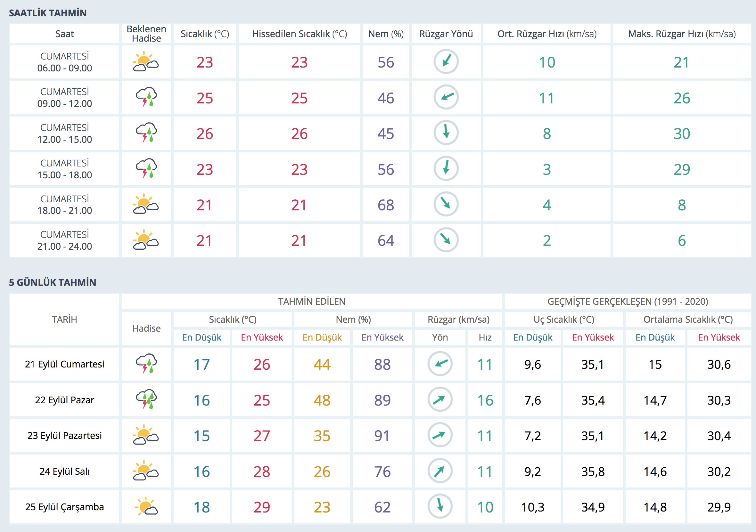This screenshot has height=532, width=756.
Task: Click the partly cloudy icon for 06.00 - 09.00
Action: point(145,62)
